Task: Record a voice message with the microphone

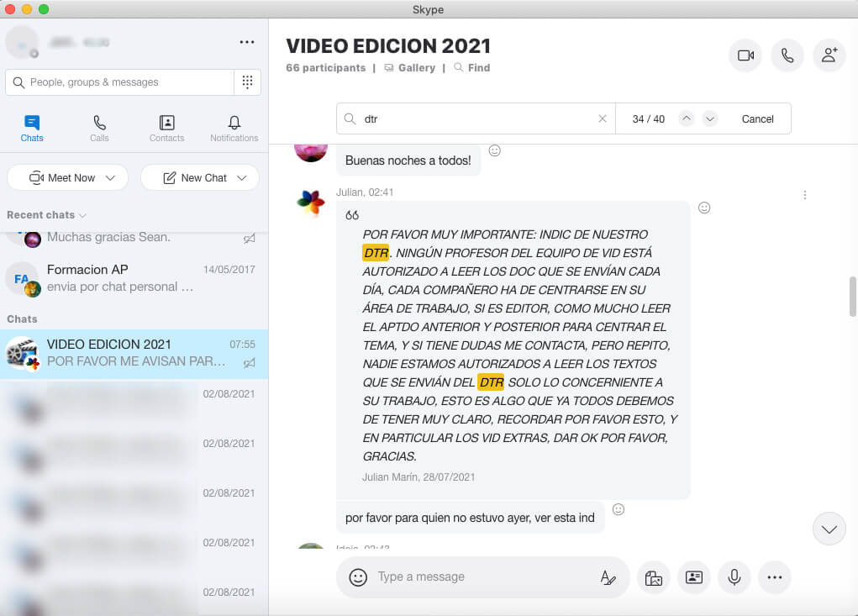Action: coord(734,577)
